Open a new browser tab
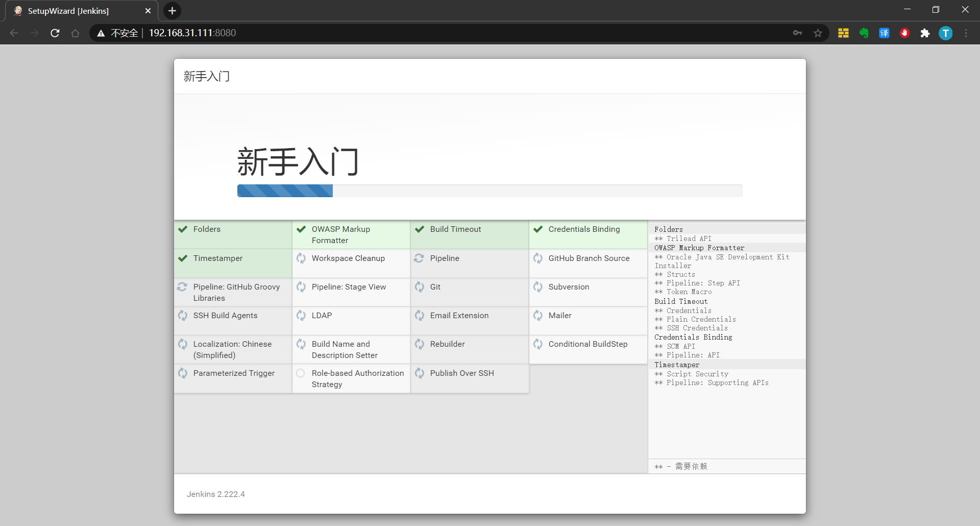The image size is (980, 526). [x=172, y=11]
